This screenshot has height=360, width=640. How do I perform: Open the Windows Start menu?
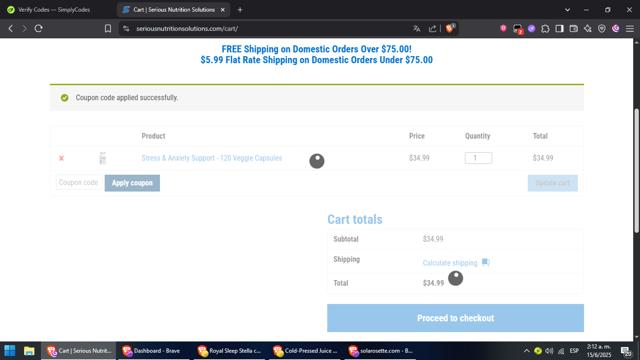[10, 351]
